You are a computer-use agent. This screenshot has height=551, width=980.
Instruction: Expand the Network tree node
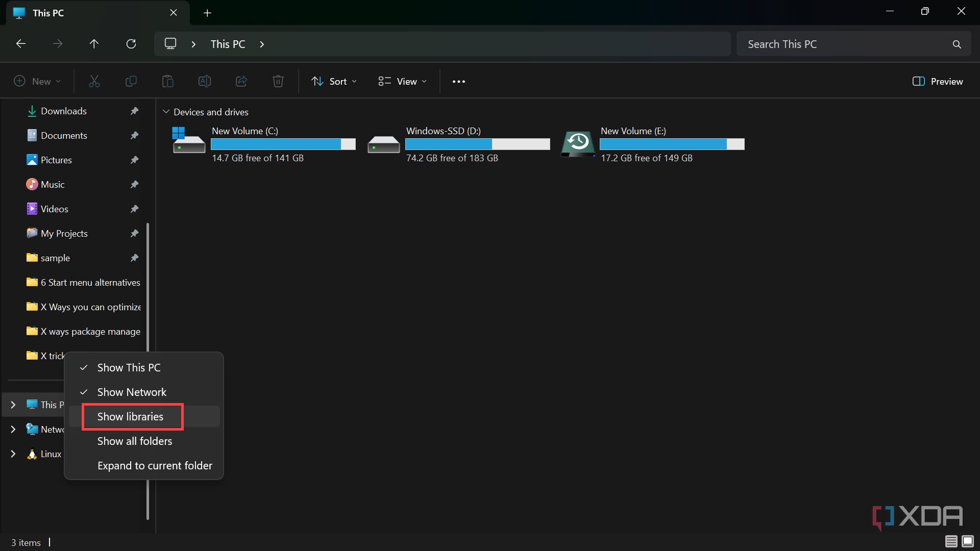point(13,429)
